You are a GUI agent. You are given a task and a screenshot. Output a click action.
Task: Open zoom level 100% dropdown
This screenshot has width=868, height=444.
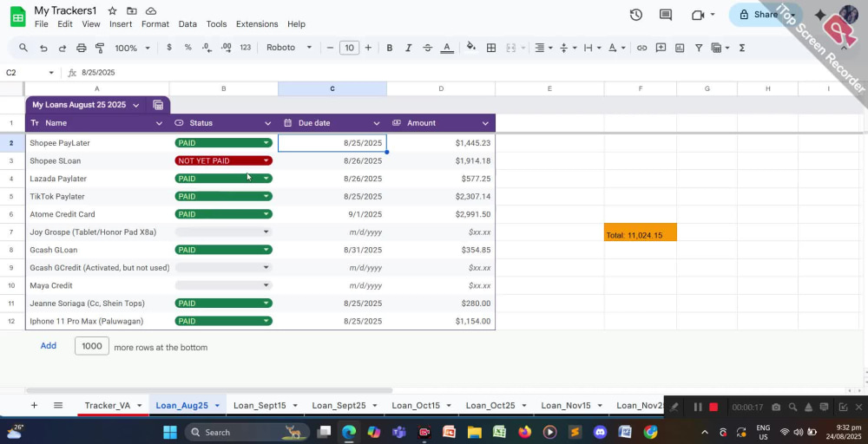132,48
